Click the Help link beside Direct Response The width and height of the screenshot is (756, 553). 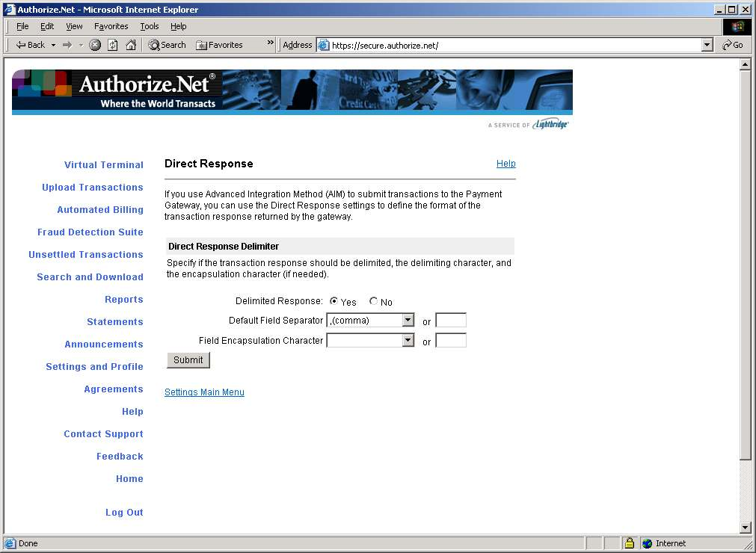click(x=505, y=164)
